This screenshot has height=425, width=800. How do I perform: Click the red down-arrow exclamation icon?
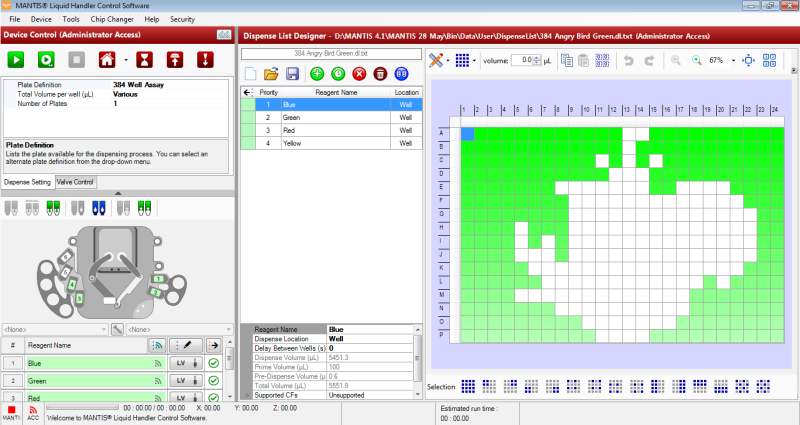point(205,60)
